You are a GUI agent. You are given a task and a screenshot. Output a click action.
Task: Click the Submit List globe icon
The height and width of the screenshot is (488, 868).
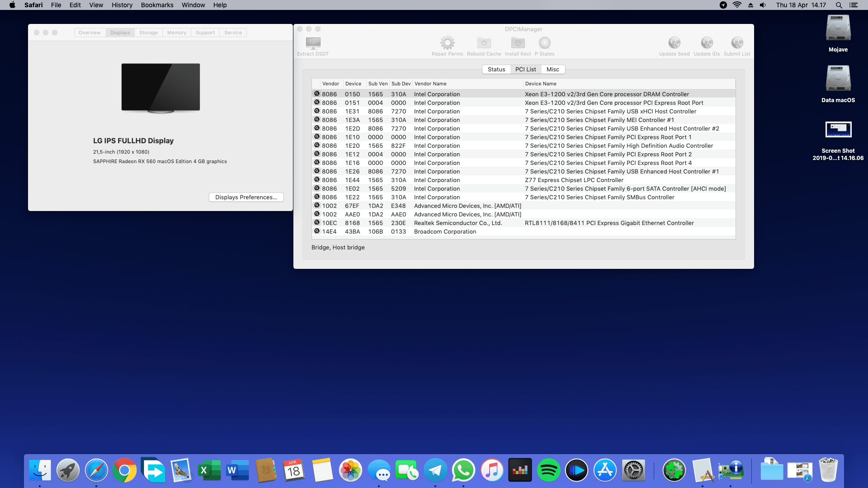coord(737,43)
